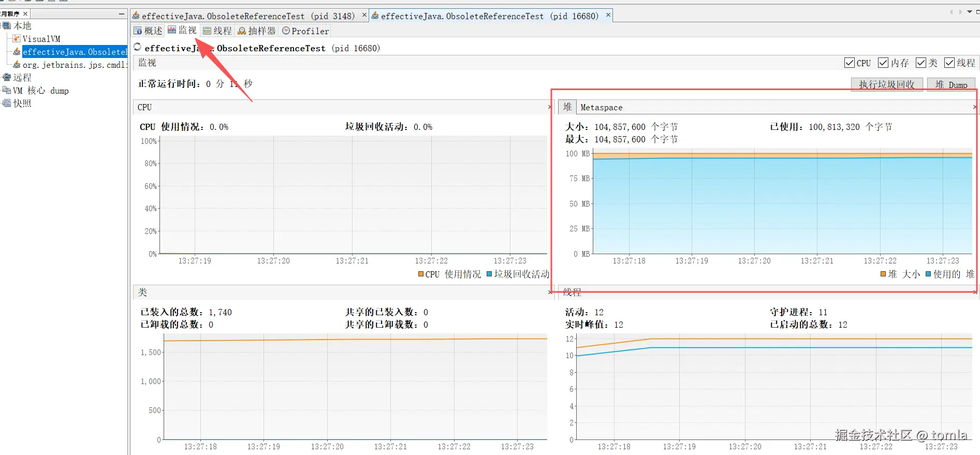Uncheck the CPU graph checkbox

tap(850, 63)
